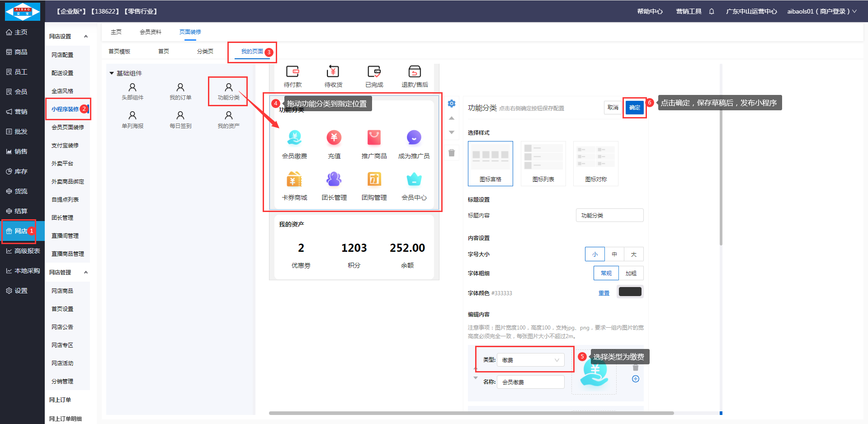
Task: Open the 类型 dropdown showing 缴费
Action: click(530, 360)
